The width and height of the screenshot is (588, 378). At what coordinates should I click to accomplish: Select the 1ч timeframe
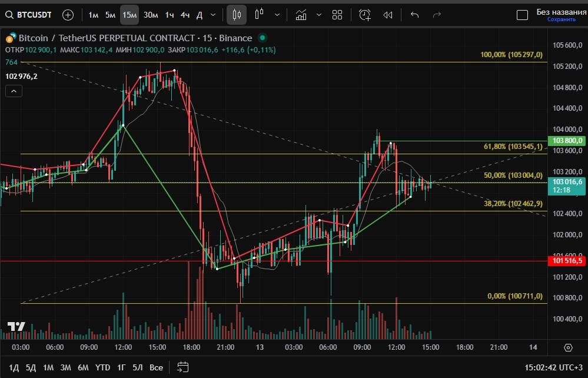point(170,15)
